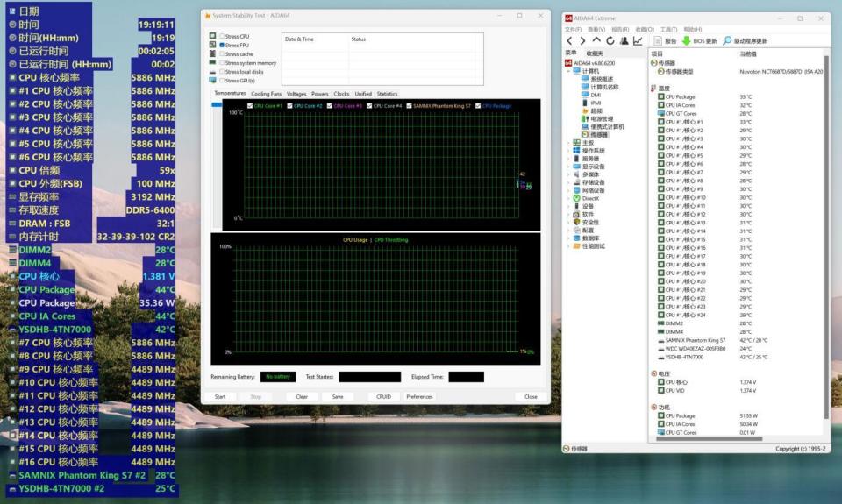Open the 文件(F) menu in AIDA64
The image size is (842, 504).
tap(573, 30)
